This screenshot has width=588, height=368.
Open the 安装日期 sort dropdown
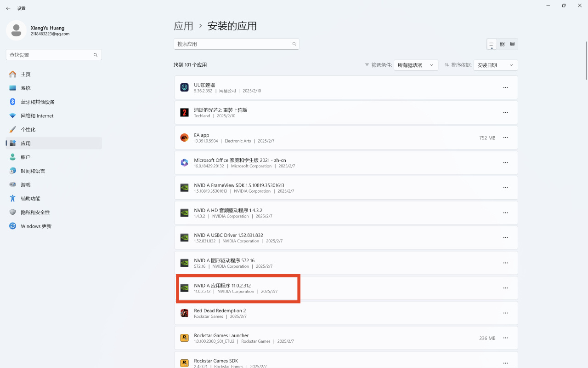pos(496,65)
